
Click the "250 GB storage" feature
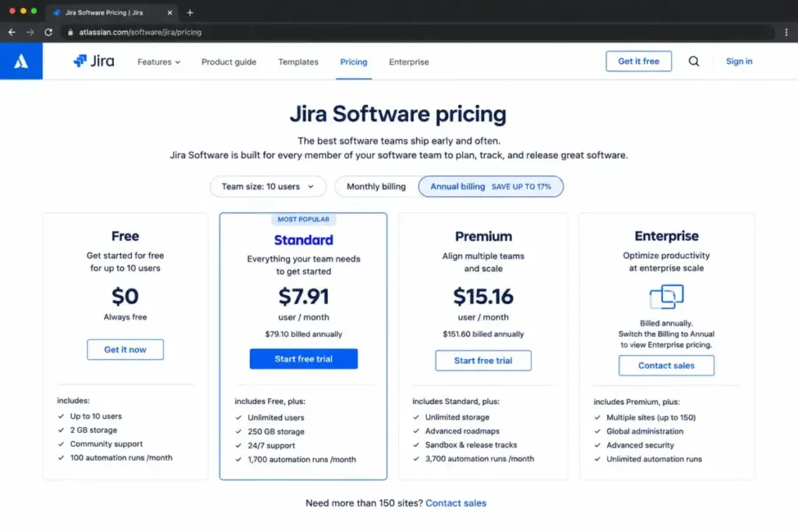[x=276, y=432]
